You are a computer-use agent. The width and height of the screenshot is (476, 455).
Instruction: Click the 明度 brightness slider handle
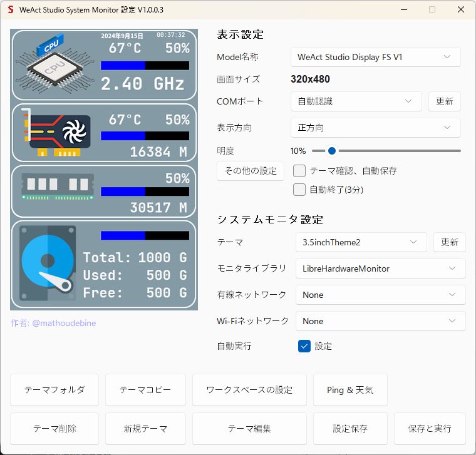(331, 151)
